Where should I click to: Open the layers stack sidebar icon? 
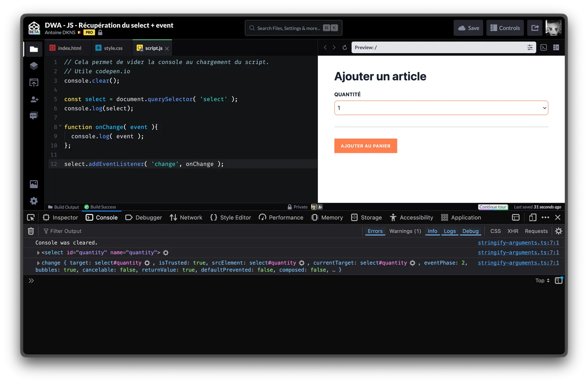click(34, 66)
